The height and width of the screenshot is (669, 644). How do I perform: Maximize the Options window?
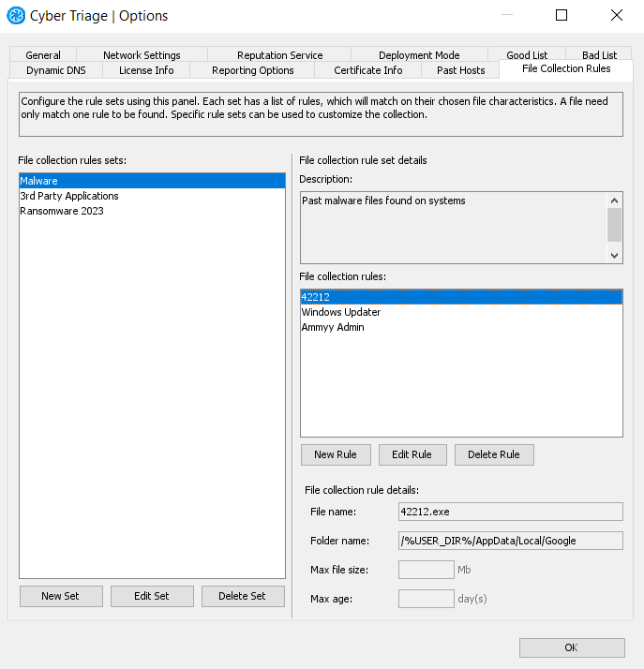point(562,15)
